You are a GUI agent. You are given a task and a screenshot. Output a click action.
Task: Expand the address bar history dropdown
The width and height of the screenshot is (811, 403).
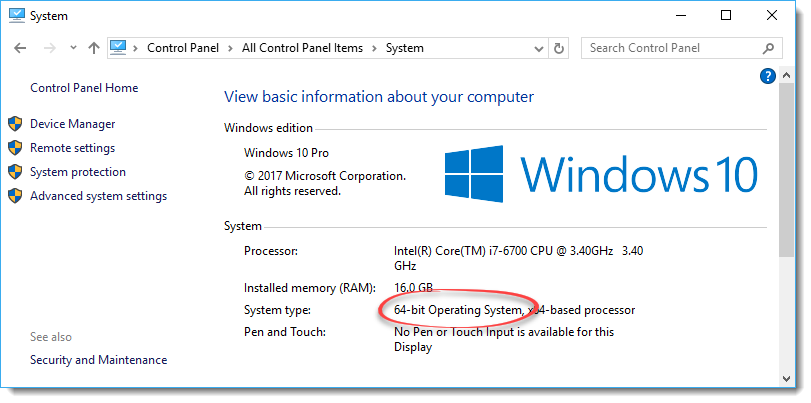tap(538, 49)
